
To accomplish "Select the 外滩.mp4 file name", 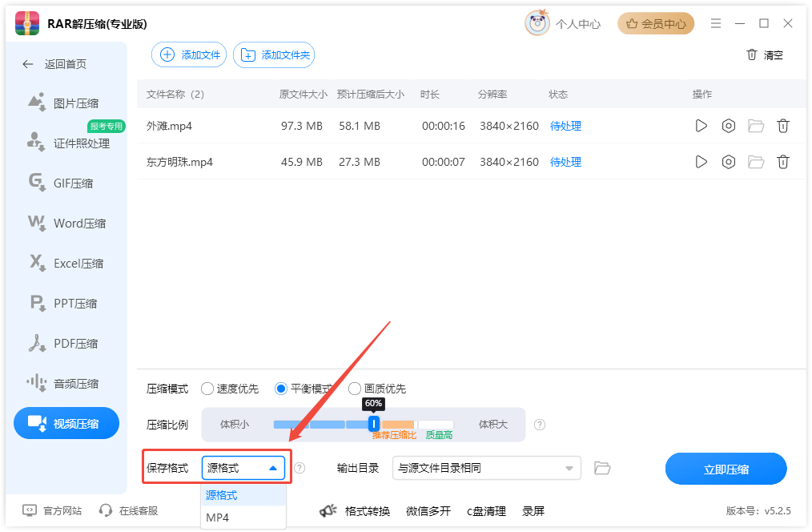I will click(169, 126).
